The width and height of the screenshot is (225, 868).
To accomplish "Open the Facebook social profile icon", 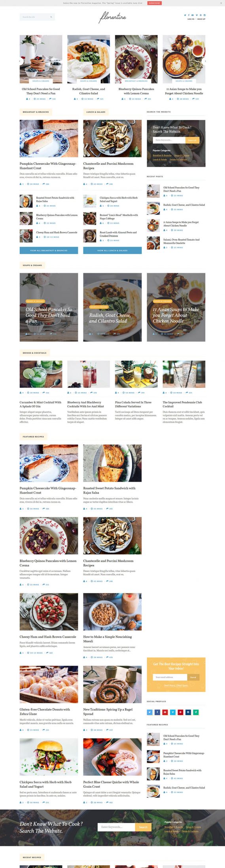I will (x=157, y=712).
